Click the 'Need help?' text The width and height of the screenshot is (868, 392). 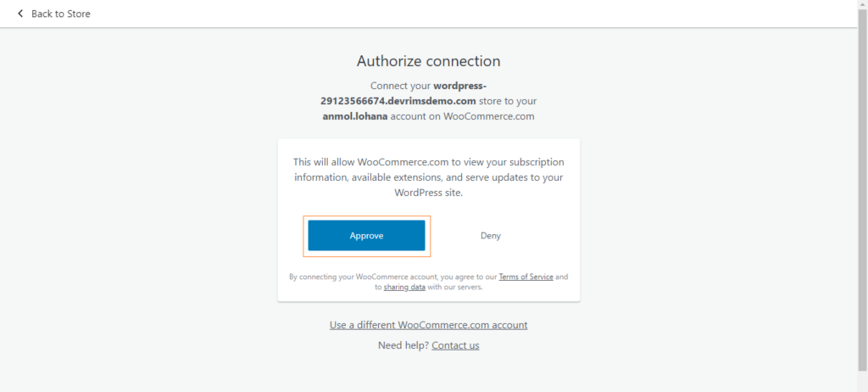click(x=403, y=345)
